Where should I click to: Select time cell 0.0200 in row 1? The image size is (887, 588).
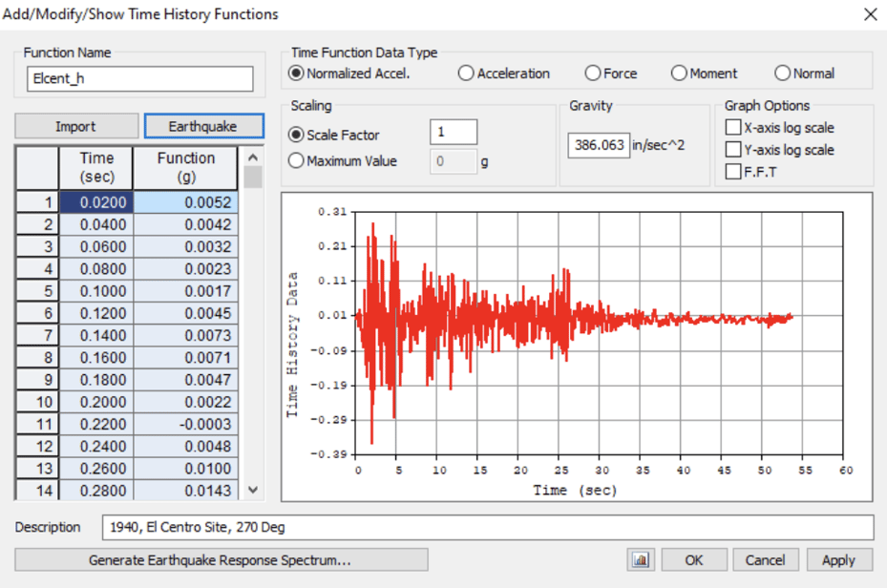[x=96, y=202]
